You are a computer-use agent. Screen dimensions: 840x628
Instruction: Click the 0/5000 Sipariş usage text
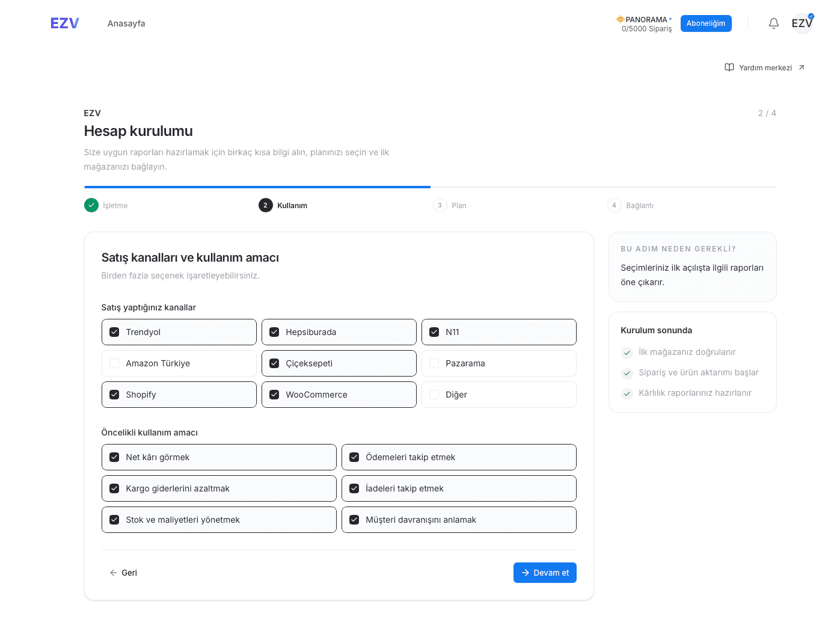coord(647,29)
